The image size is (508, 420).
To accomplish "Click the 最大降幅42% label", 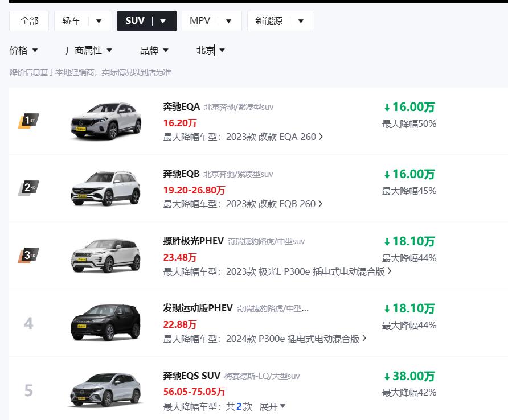I will click(409, 393).
